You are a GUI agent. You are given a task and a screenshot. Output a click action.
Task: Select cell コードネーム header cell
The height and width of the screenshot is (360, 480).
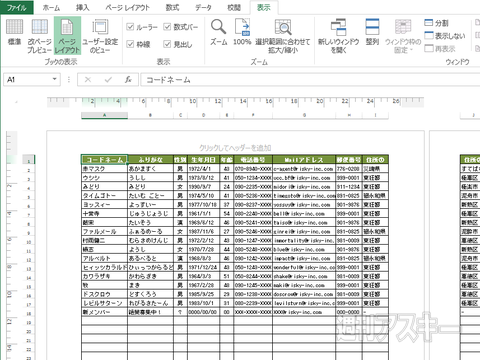(104, 160)
